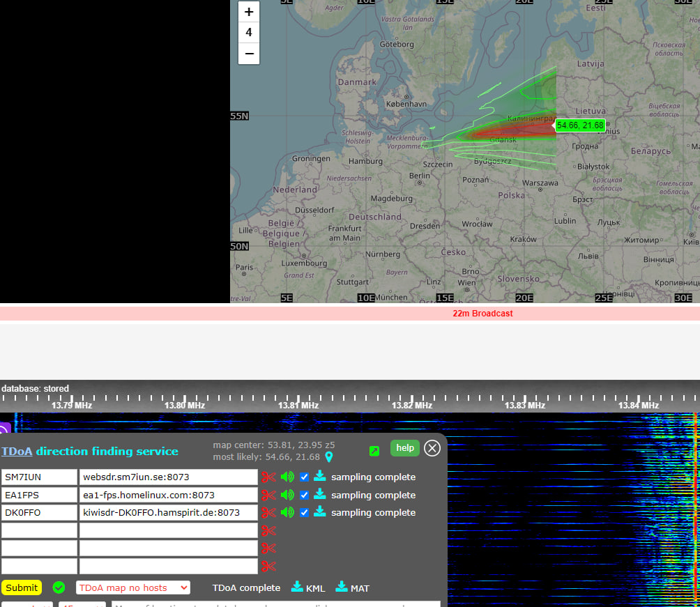This screenshot has height=607, width=700.
Task: Click the most likely position marker icon
Action: coord(329,457)
